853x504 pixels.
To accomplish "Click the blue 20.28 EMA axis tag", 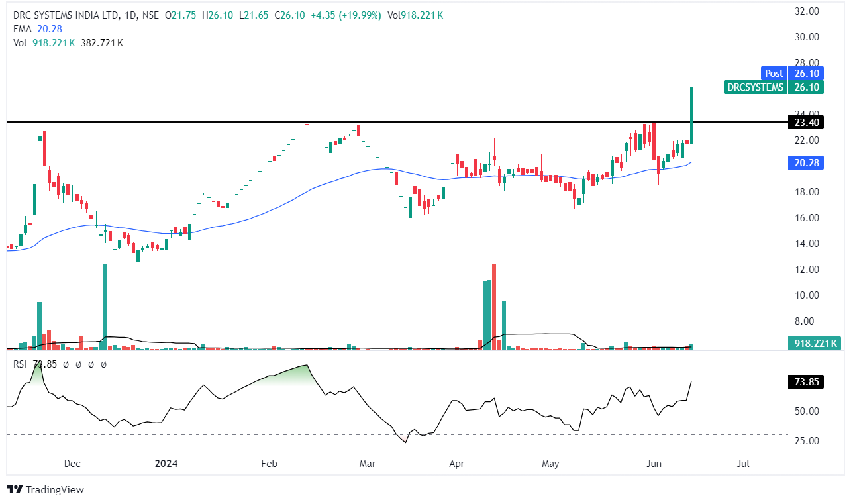I will [805, 163].
